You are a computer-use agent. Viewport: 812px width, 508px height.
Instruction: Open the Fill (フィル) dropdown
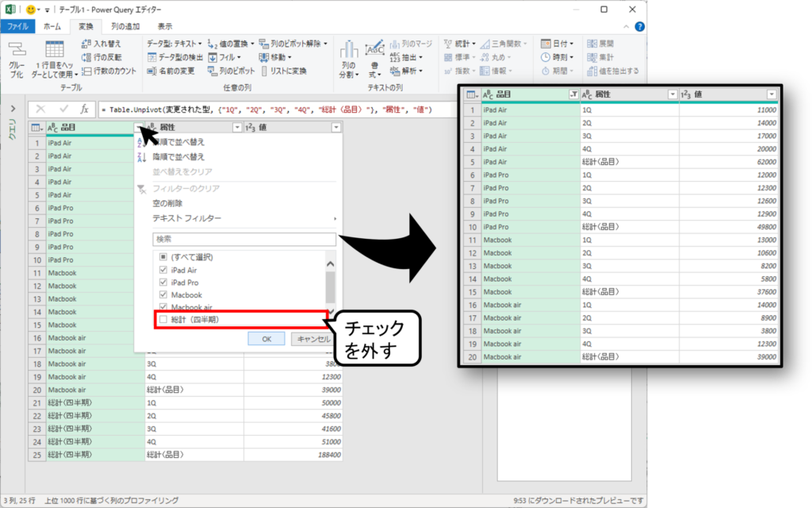click(x=224, y=57)
